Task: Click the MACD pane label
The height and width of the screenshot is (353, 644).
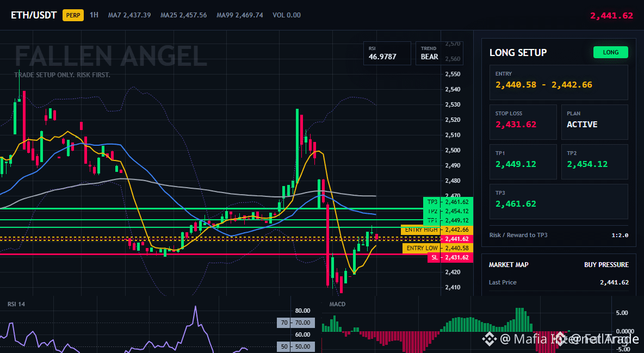Action: click(337, 304)
